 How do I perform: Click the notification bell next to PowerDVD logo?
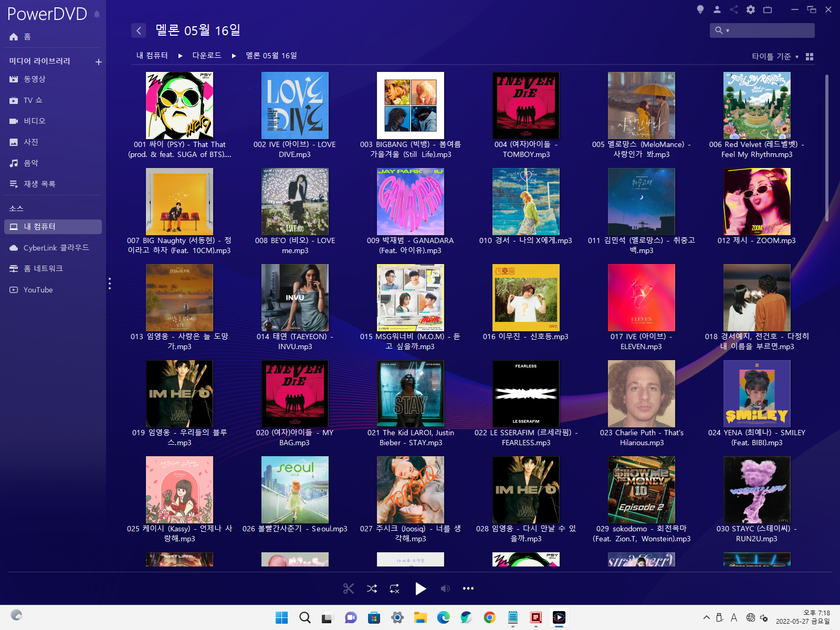pyautogui.click(x=97, y=14)
